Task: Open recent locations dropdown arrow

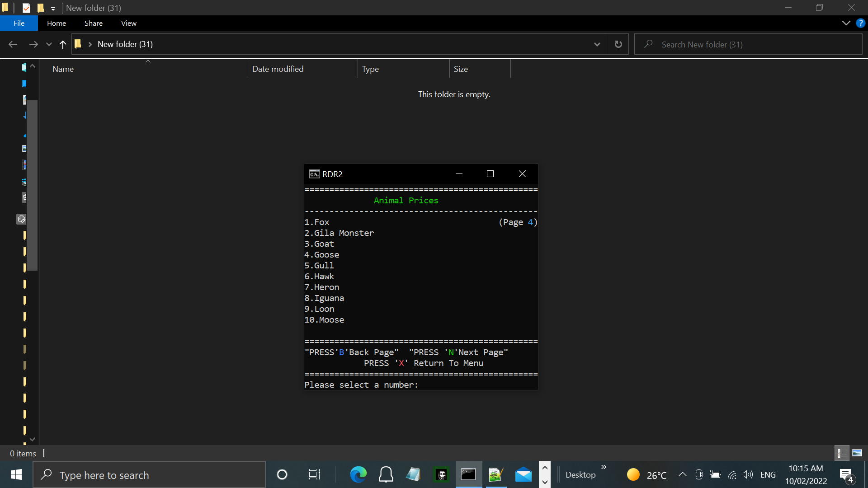Action: pos(49,44)
